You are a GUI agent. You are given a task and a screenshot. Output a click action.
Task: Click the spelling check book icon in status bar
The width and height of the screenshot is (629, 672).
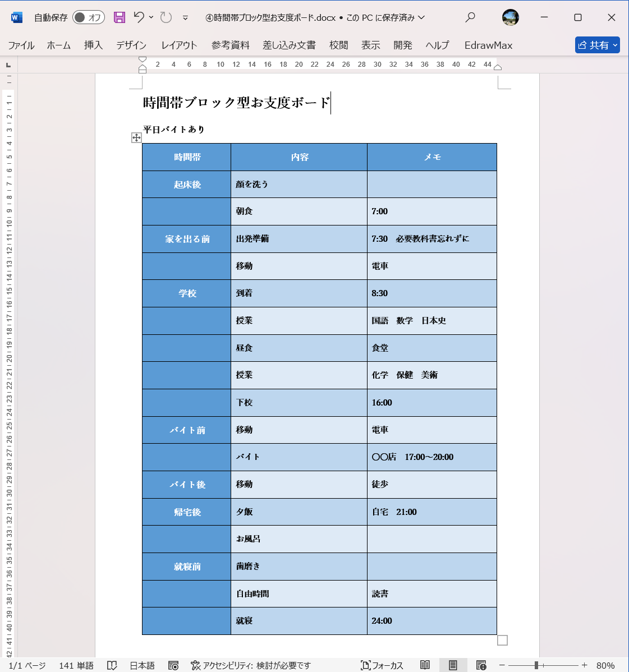click(112, 665)
